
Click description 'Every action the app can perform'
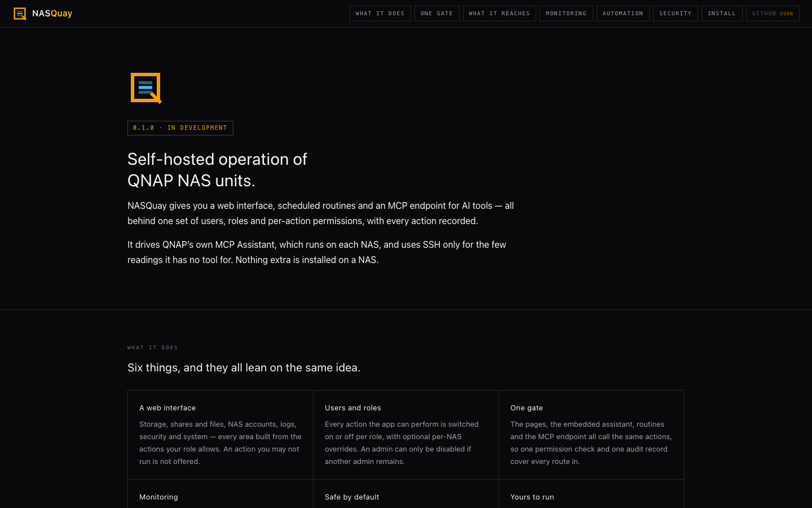coord(401,443)
